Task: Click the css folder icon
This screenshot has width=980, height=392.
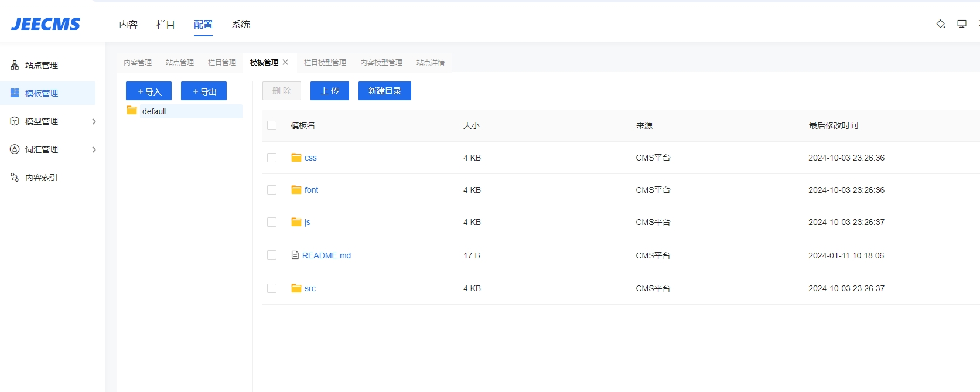Action: (x=296, y=158)
